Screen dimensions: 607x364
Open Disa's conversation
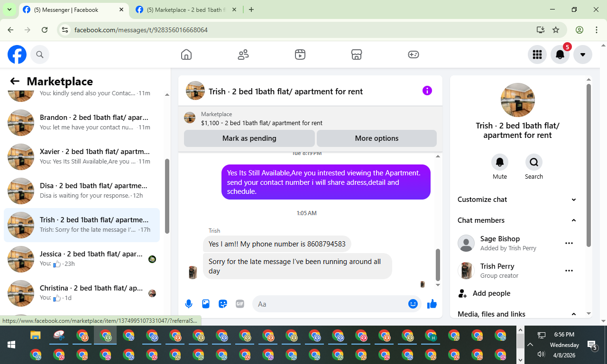tap(82, 191)
